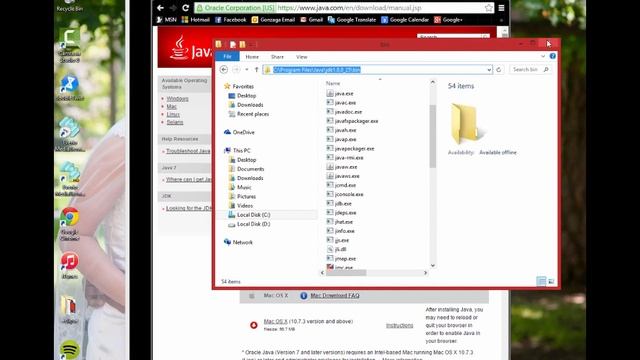
Task: Switch to large icons view in status bar
Action: (x=551, y=281)
